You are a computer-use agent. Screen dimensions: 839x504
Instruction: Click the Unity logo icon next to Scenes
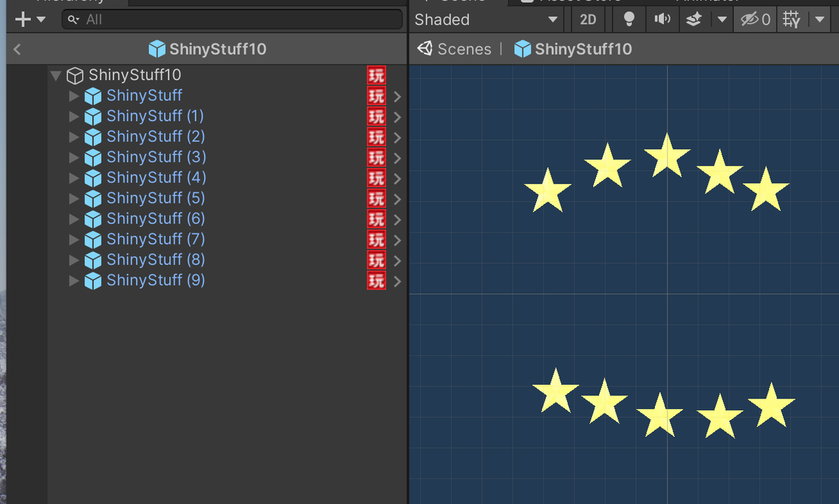point(425,48)
